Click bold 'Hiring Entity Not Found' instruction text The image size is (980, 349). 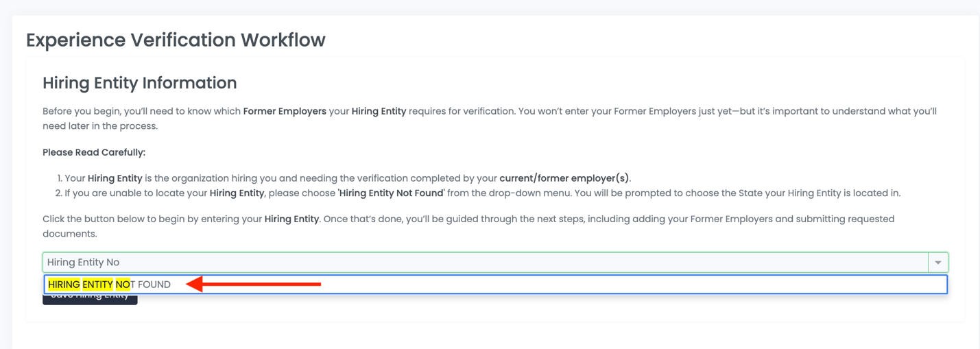(x=392, y=193)
